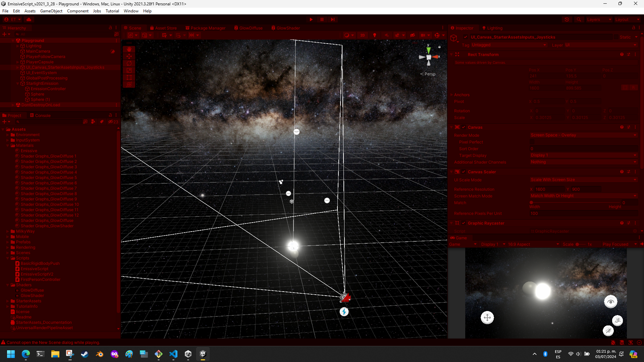
Task: Toggle scene hidden objects visibility icon
Action: tap(413, 35)
